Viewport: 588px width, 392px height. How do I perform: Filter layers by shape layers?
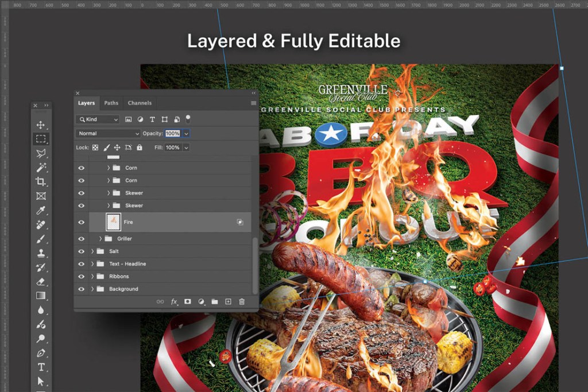tap(164, 119)
